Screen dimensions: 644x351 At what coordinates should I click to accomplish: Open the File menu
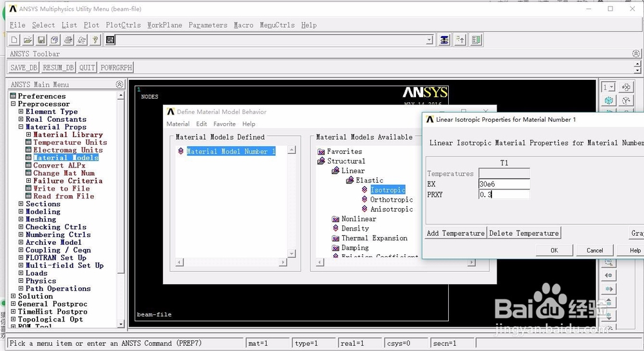point(17,25)
